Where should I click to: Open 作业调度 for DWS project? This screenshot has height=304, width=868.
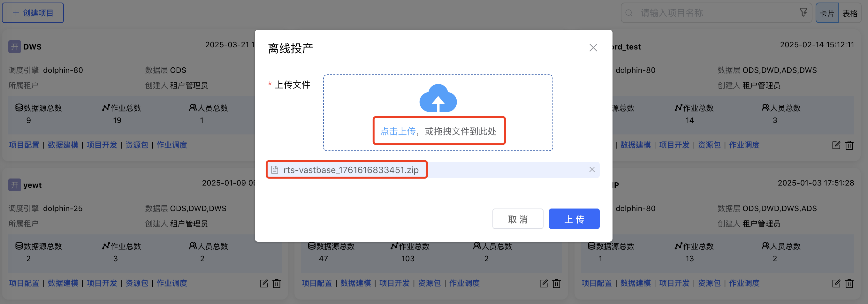click(x=171, y=145)
